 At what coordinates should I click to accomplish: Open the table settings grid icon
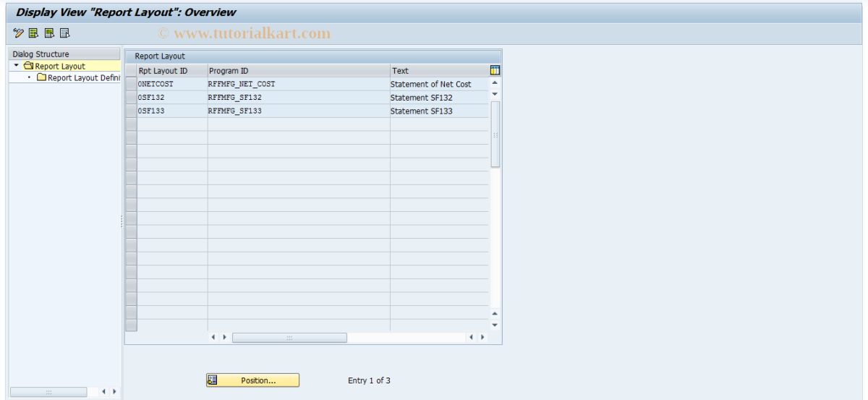pyautogui.click(x=495, y=70)
